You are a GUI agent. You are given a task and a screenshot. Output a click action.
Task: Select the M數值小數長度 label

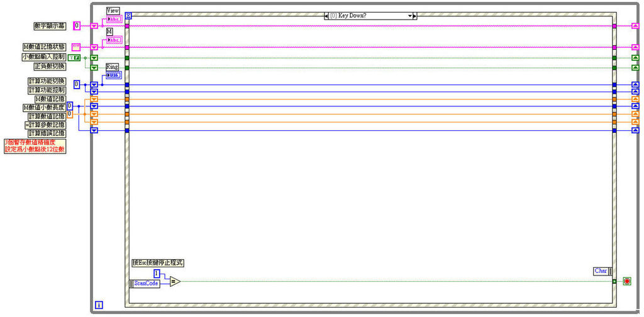45,108
